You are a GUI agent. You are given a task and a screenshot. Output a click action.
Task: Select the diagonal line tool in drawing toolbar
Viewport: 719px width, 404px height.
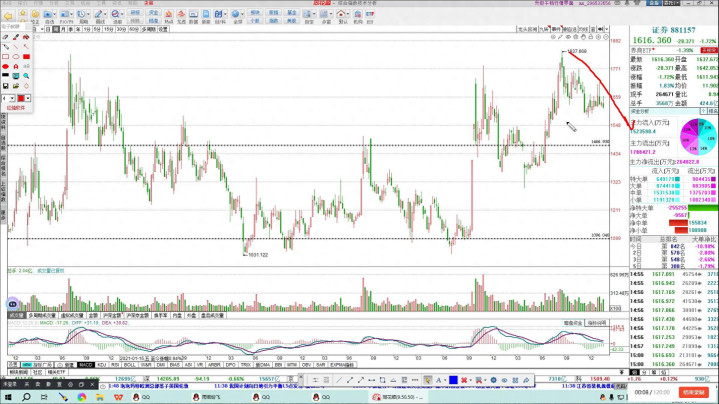339,380
